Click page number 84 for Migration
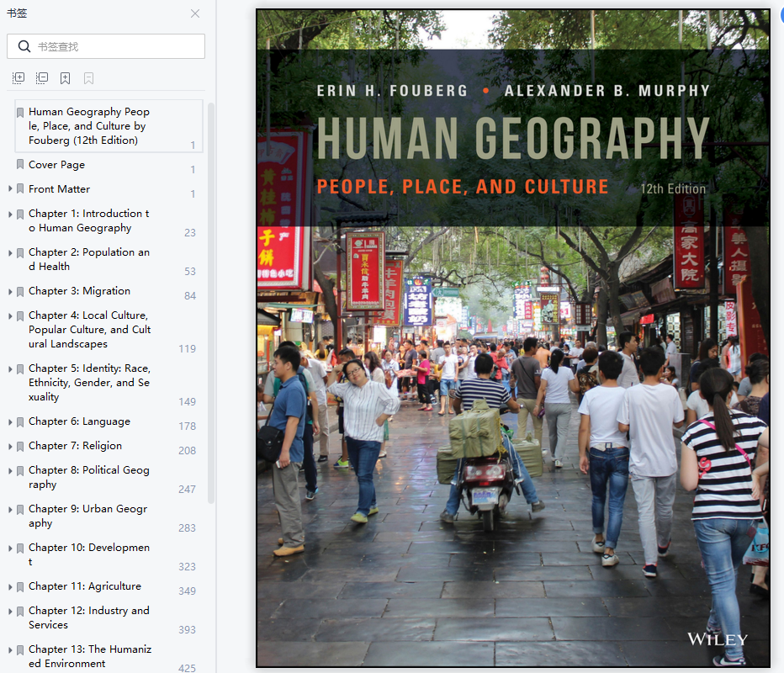 pyautogui.click(x=190, y=296)
